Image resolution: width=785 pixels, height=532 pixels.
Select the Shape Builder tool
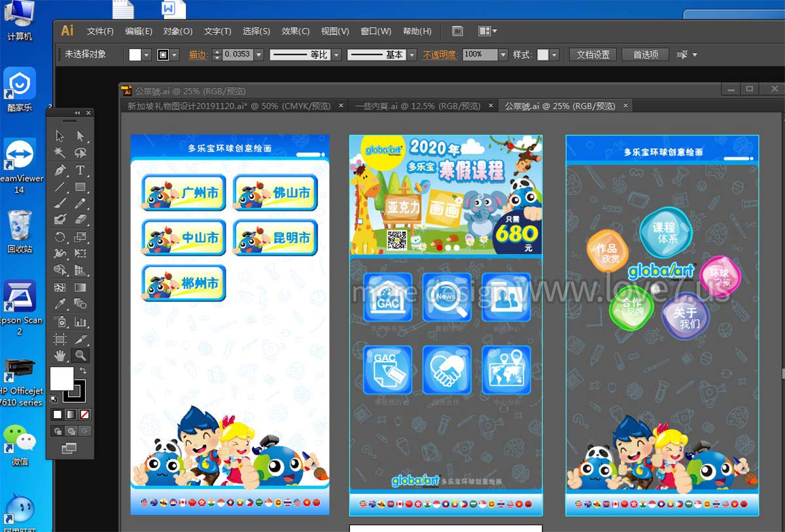click(60, 270)
